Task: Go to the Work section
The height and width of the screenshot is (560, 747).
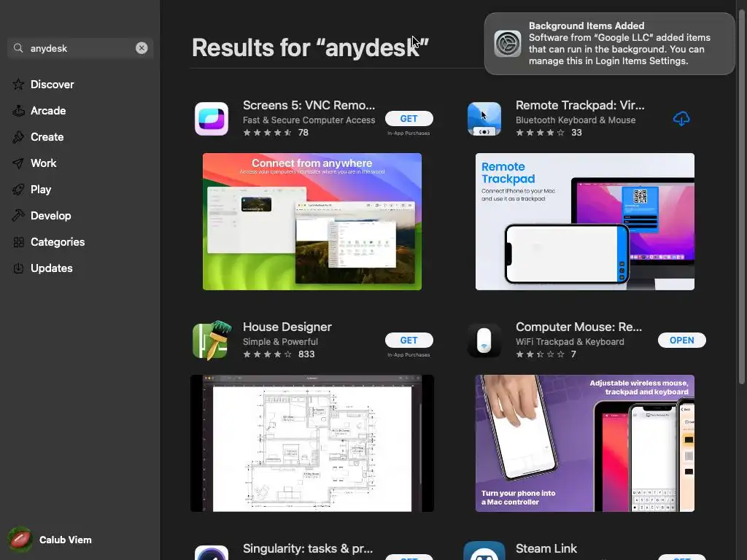Action: (x=43, y=163)
